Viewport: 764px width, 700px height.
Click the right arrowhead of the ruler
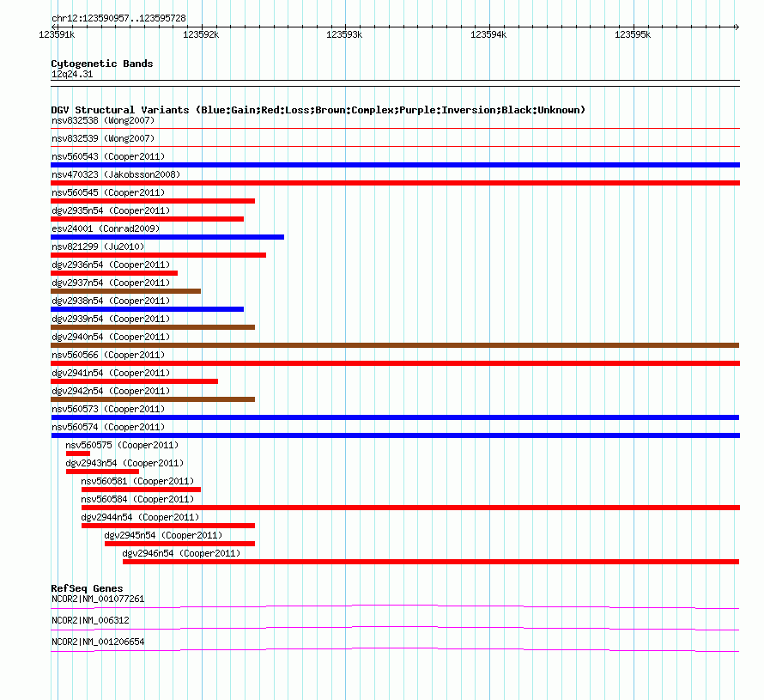[737, 27]
